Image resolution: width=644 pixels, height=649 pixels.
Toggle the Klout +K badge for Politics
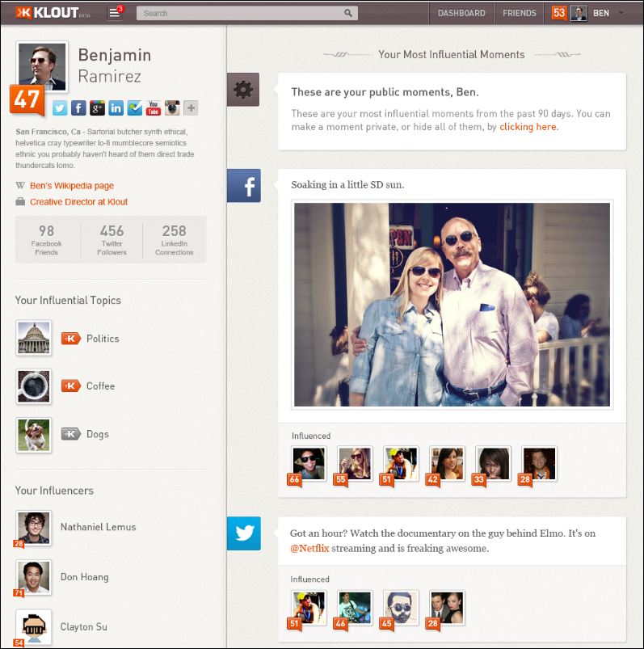pyautogui.click(x=71, y=339)
